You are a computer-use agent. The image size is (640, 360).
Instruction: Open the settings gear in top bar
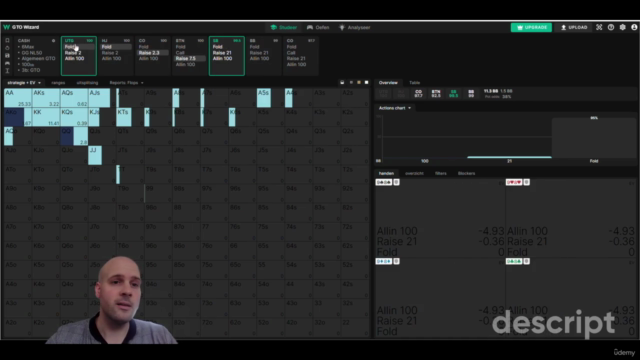(622, 27)
